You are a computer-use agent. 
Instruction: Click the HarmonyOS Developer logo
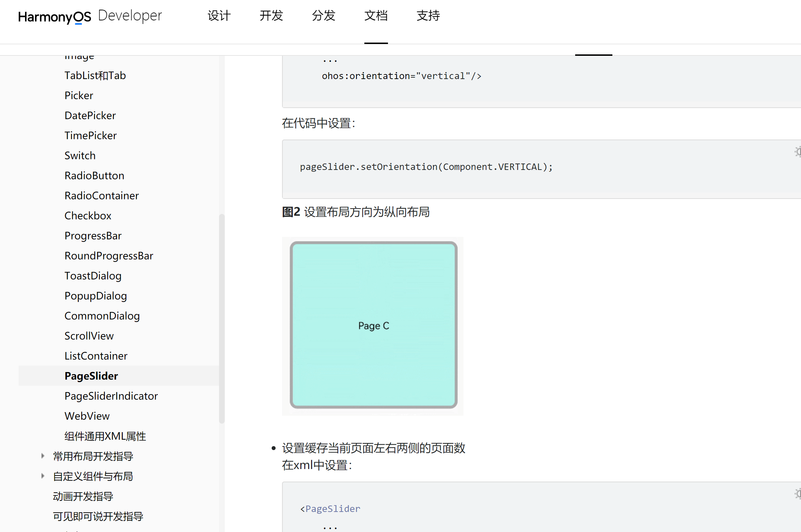point(89,16)
